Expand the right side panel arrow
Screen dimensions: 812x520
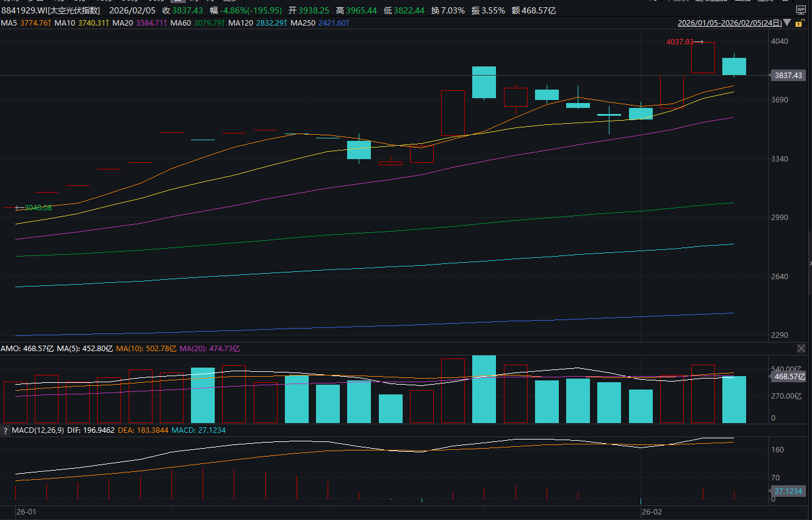pos(810,263)
